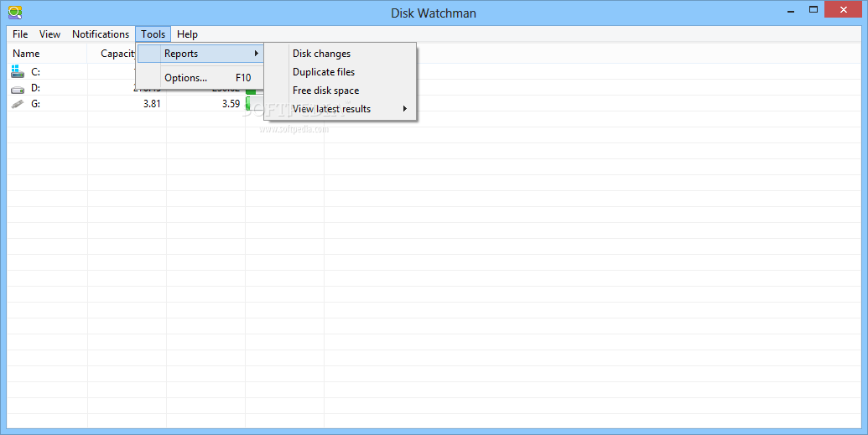Select the G: drive label

35,104
